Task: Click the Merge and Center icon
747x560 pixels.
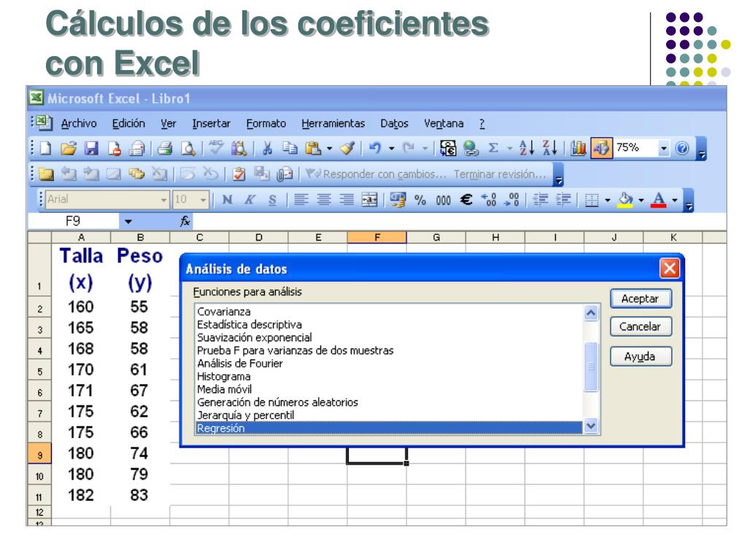Action: [x=370, y=200]
